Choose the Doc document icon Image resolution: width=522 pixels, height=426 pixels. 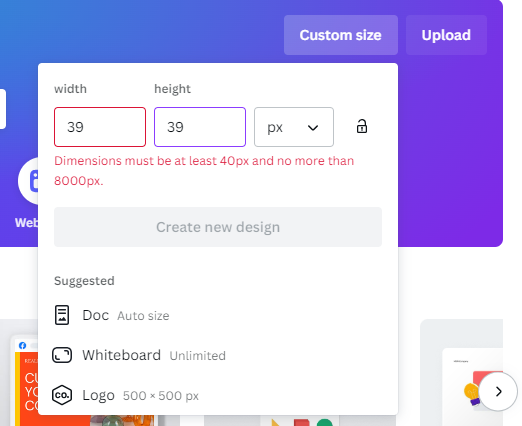(62, 315)
